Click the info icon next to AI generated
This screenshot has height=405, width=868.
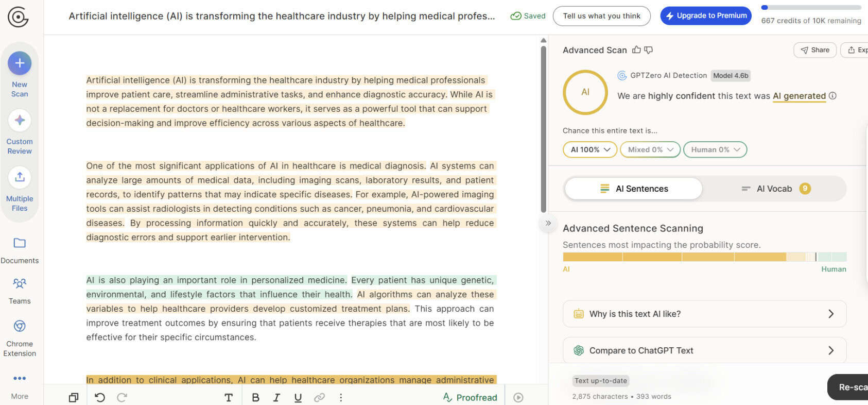(x=832, y=96)
